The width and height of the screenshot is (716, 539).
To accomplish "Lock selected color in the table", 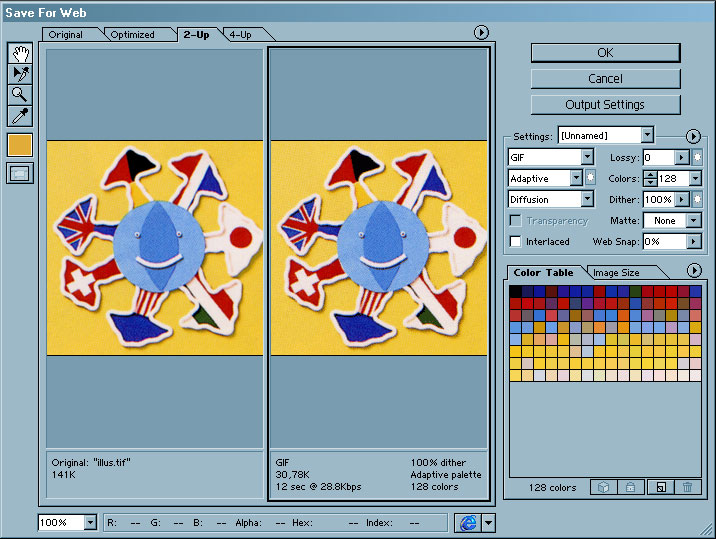I will pyautogui.click(x=631, y=487).
